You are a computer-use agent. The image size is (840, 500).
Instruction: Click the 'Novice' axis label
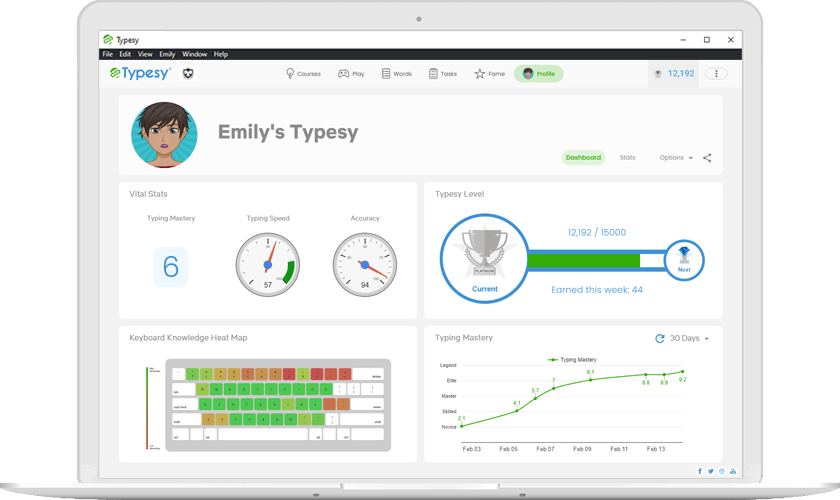coord(449,427)
